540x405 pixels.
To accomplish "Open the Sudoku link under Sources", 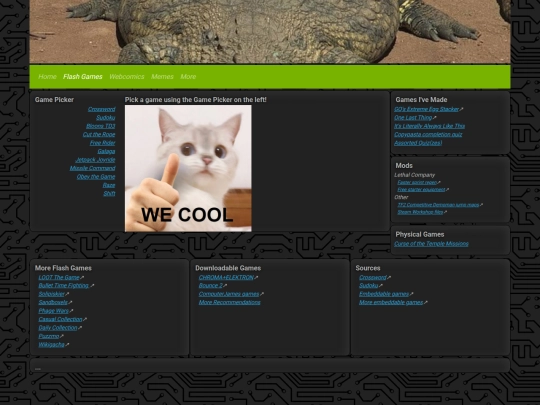I will pyautogui.click(x=368, y=286).
